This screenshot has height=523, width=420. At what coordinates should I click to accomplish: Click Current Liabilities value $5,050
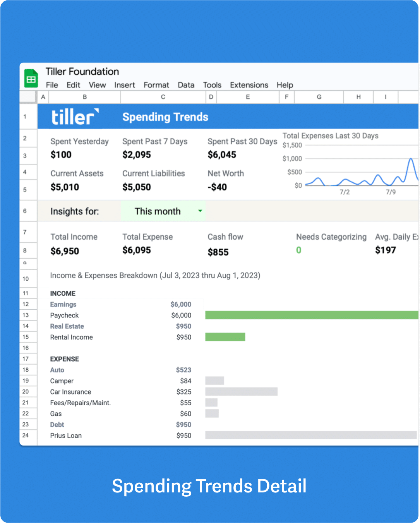(137, 187)
